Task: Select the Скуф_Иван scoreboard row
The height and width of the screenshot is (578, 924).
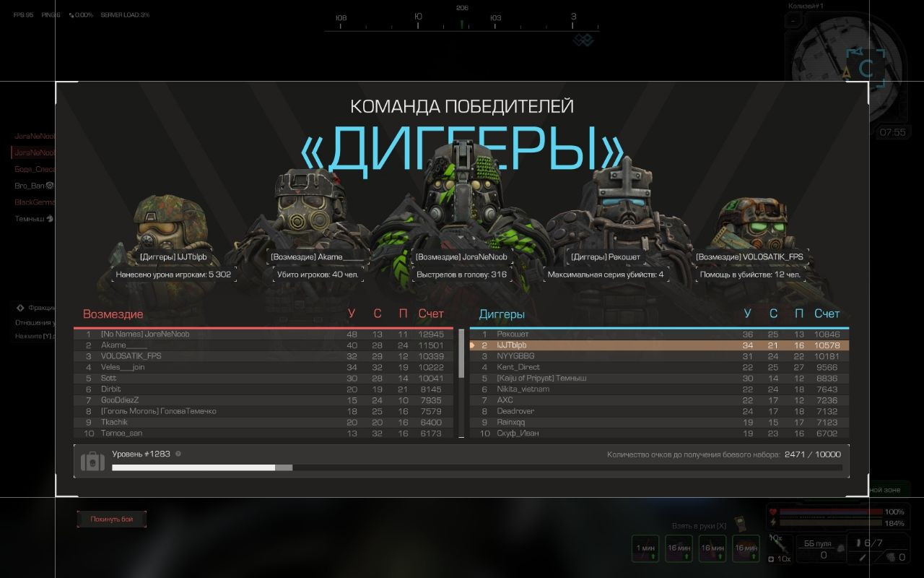Action: coord(660,433)
